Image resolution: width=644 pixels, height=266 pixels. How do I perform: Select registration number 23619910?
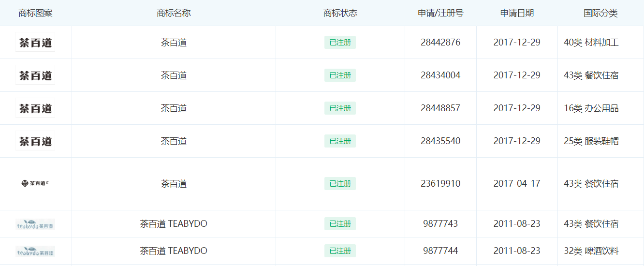click(440, 184)
